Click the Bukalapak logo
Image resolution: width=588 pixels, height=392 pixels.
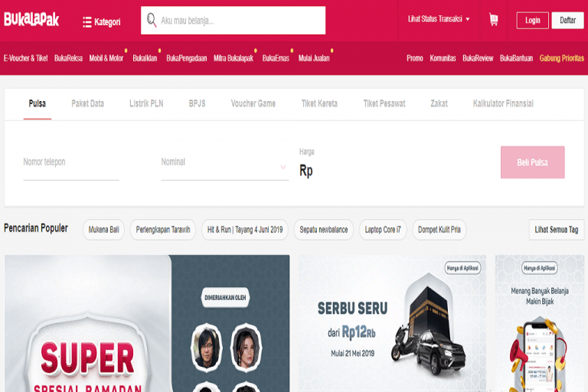31,19
